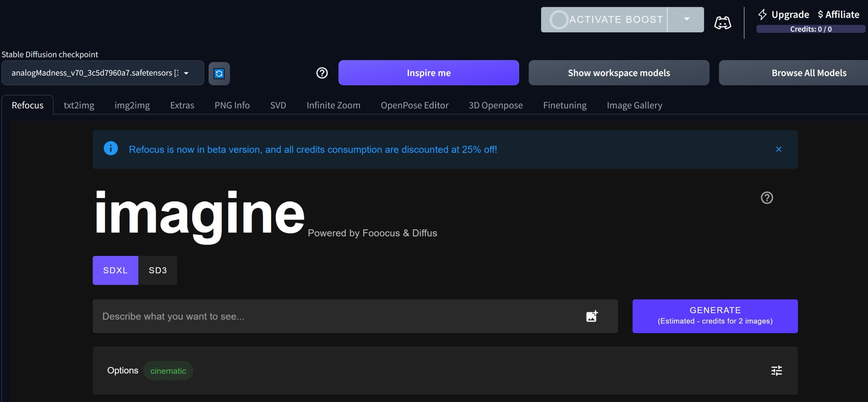The image size is (868, 402).
Task: Click the Credits 0 / 0 bar
Action: [811, 29]
